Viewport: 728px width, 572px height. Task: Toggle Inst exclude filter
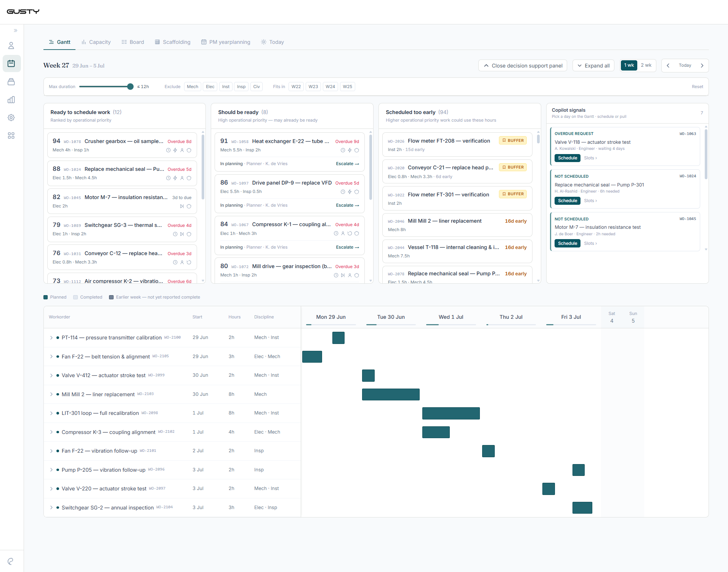click(226, 87)
